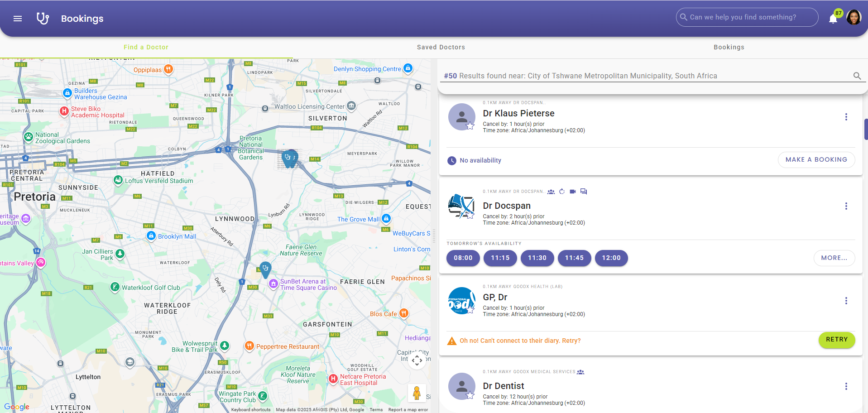Click GP, Dr practice logo
This screenshot has width=868, height=413.
(461, 301)
